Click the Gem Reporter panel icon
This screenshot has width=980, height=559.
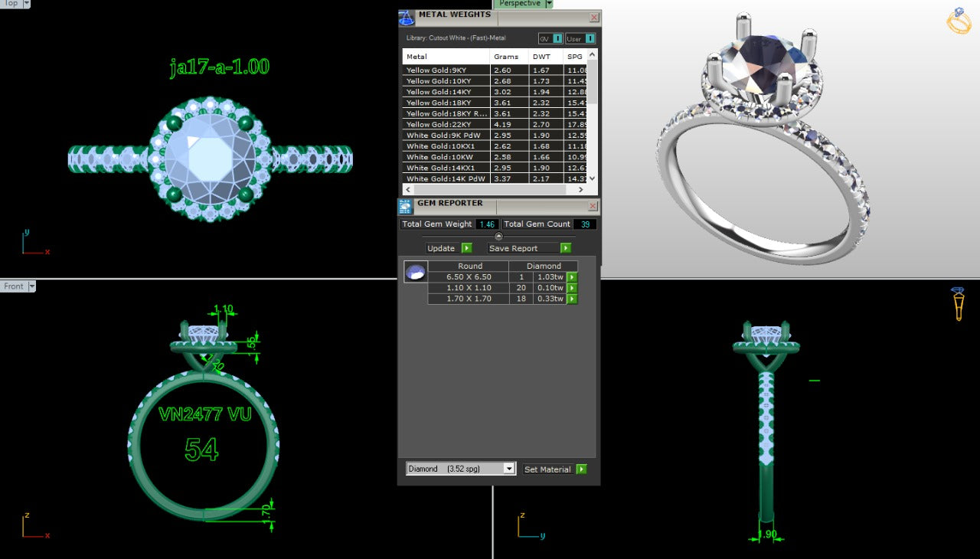pos(406,206)
